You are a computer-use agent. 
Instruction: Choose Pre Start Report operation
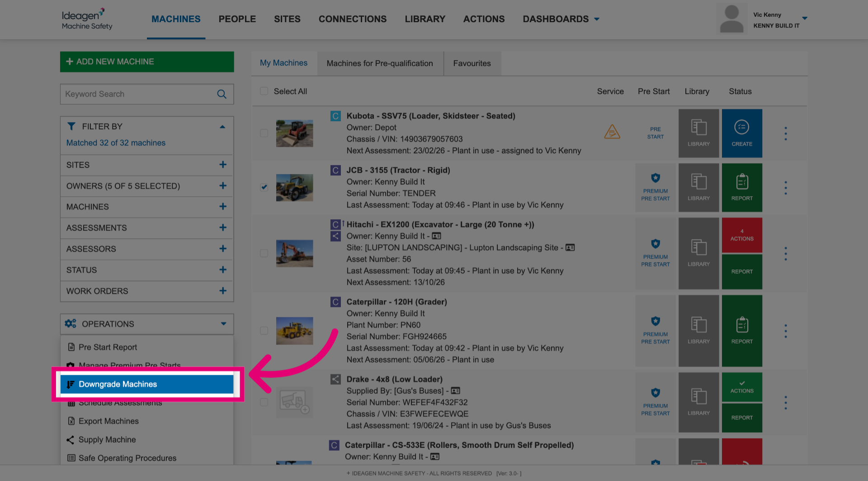[147, 347]
